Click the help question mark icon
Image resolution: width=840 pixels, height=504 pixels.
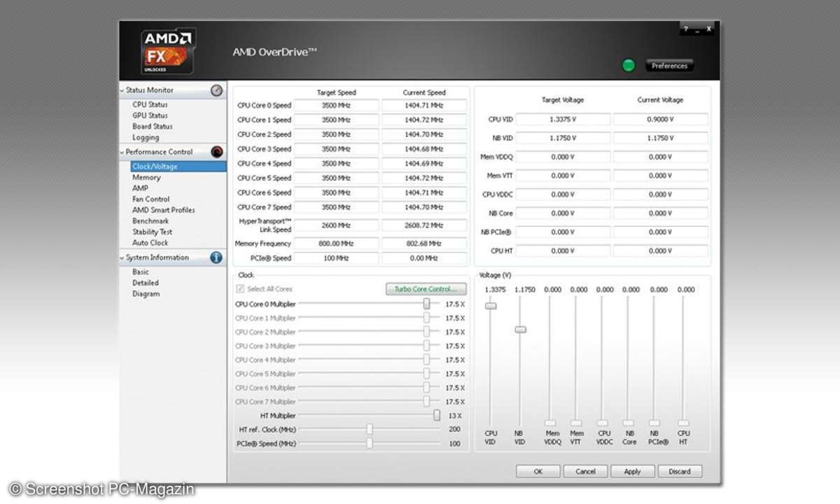685,29
